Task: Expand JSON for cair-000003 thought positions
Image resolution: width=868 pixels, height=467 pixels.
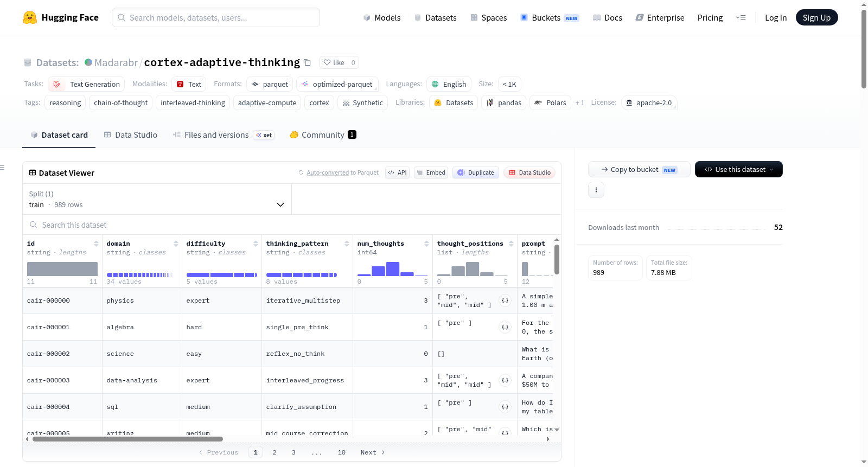Action: [505, 380]
